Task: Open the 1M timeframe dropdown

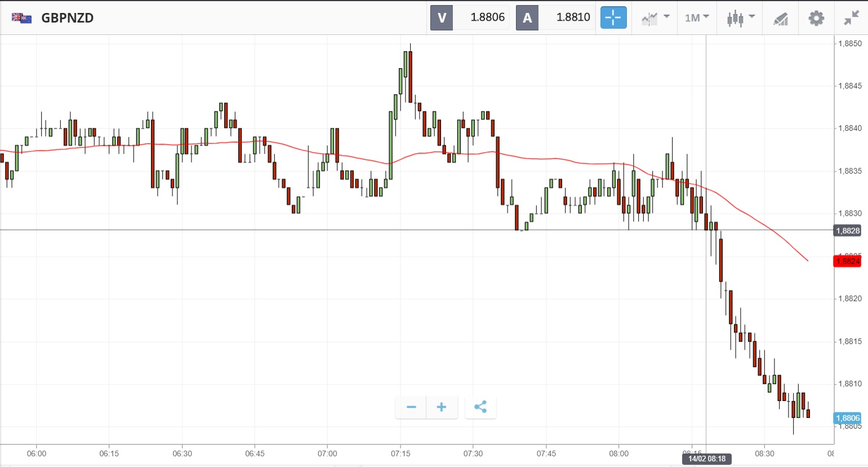Action: (x=697, y=18)
